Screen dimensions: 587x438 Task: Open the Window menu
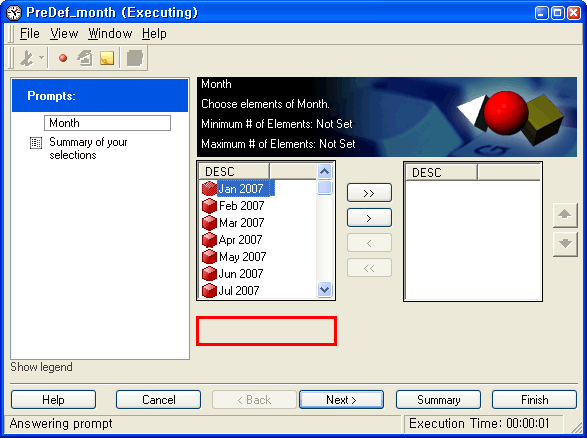[110, 34]
